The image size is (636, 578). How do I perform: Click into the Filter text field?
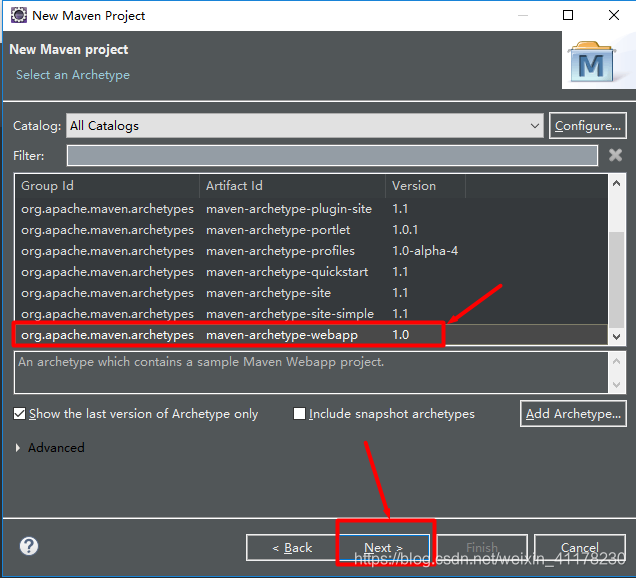click(x=332, y=156)
